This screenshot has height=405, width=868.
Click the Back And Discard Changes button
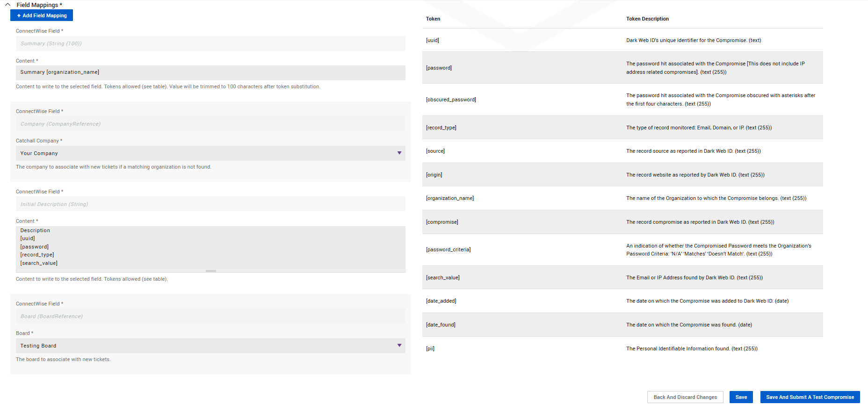tap(685, 397)
